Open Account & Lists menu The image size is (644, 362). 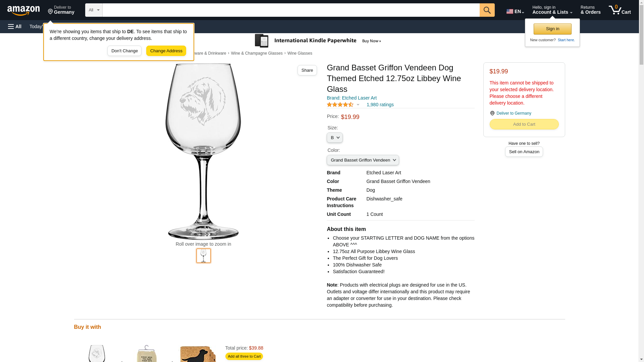552,10
